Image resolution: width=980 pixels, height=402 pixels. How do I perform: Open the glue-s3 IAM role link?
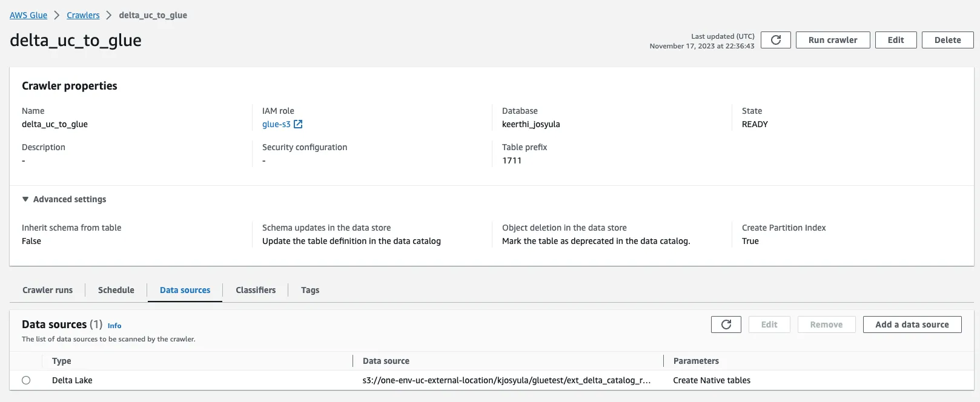[x=276, y=124]
